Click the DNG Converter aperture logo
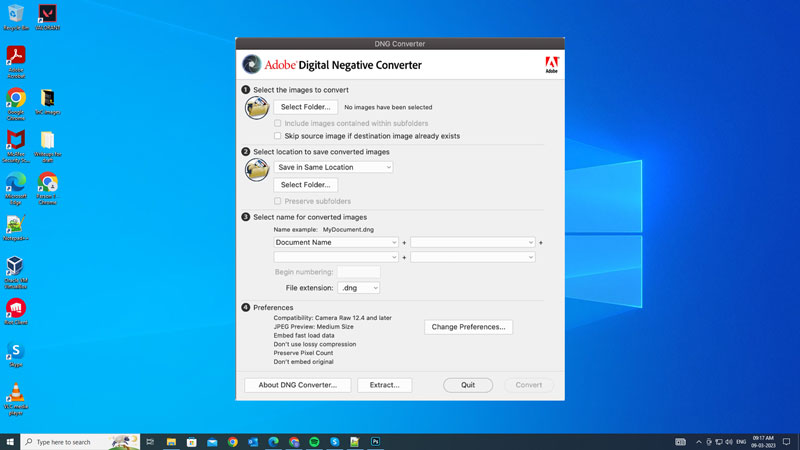This screenshot has width=800, height=450. (251, 64)
